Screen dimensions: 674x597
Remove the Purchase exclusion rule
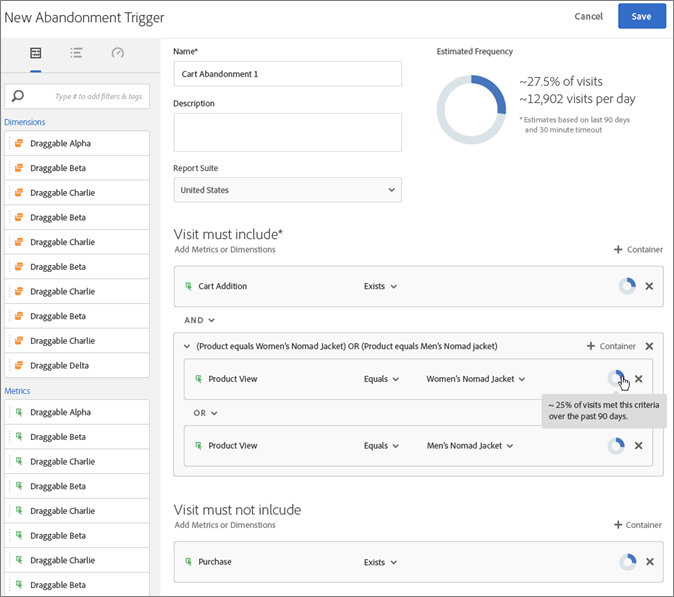tap(649, 562)
